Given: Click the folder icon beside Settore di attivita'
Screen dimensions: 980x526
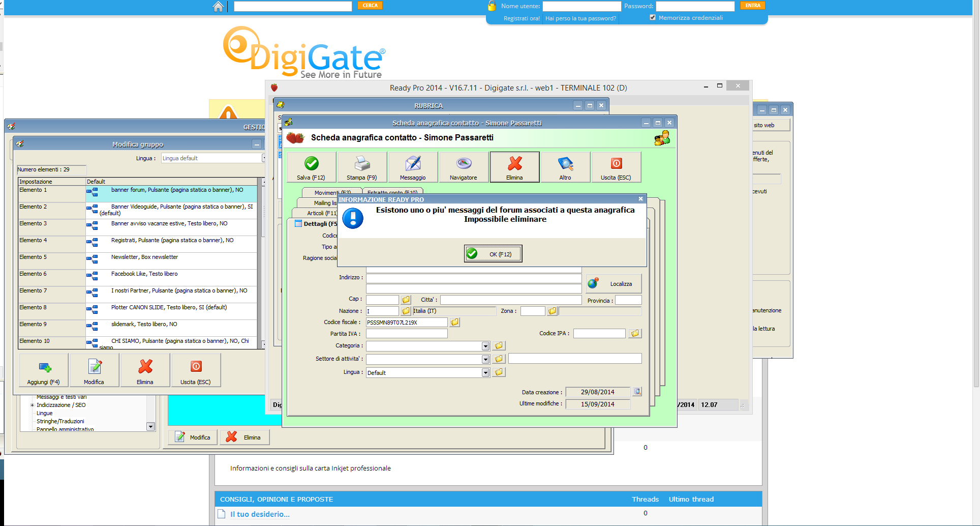Looking at the screenshot, I should (499, 359).
